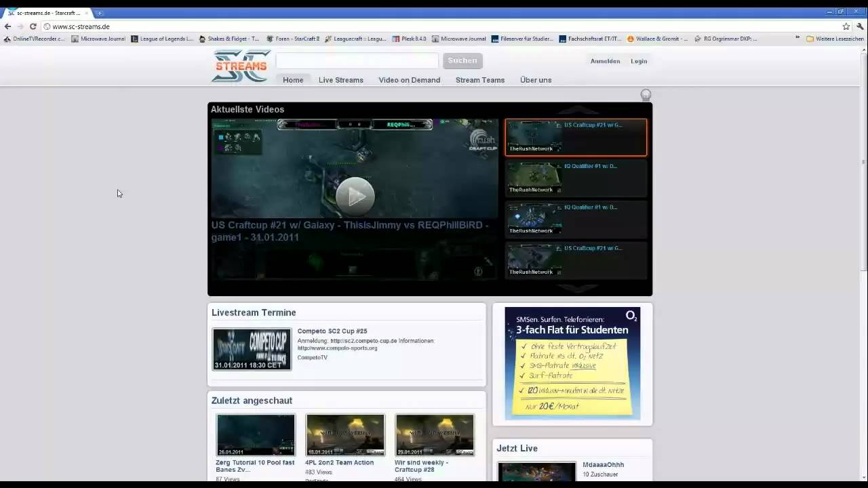
Task: Click the Login link
Action: pyautogui.click(x=639, y=61)
